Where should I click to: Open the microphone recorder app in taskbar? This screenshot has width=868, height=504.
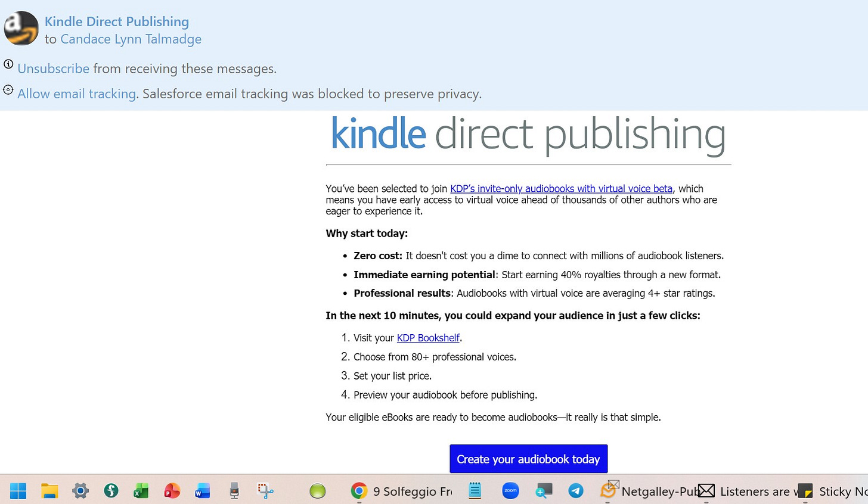click(234, 491)
